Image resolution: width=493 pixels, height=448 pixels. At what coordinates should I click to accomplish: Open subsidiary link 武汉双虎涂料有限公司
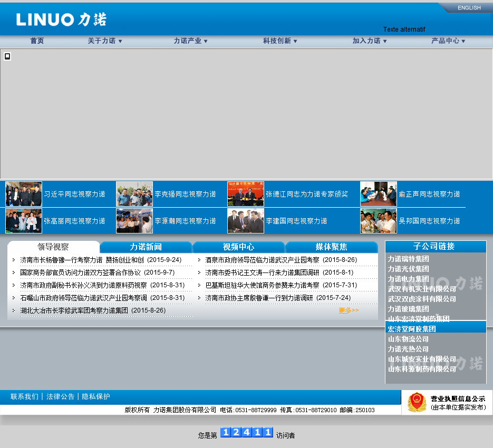pos(422,299)
